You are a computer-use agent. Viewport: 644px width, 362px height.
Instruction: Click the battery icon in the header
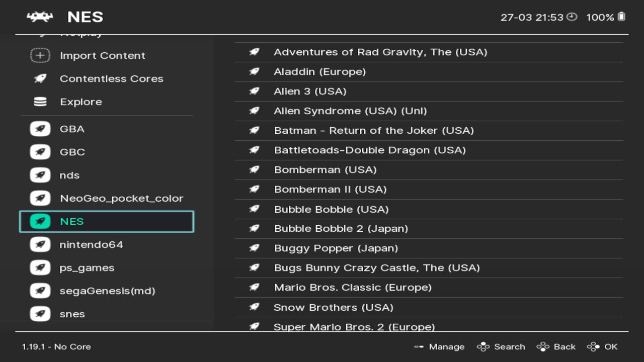coord(621,17)
